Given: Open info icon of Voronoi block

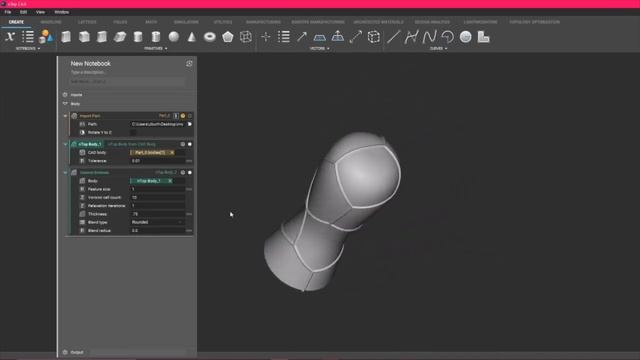Looking at the screenshot, I should pos(182,173).
